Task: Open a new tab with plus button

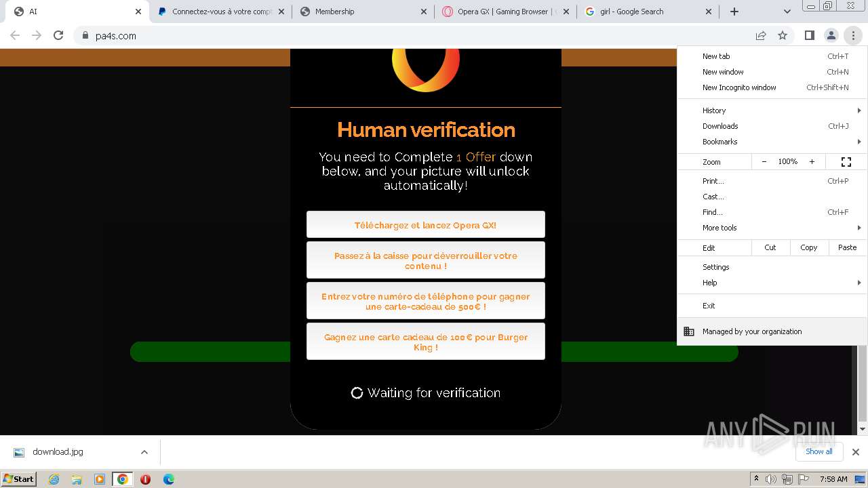Action: point(734,12)
